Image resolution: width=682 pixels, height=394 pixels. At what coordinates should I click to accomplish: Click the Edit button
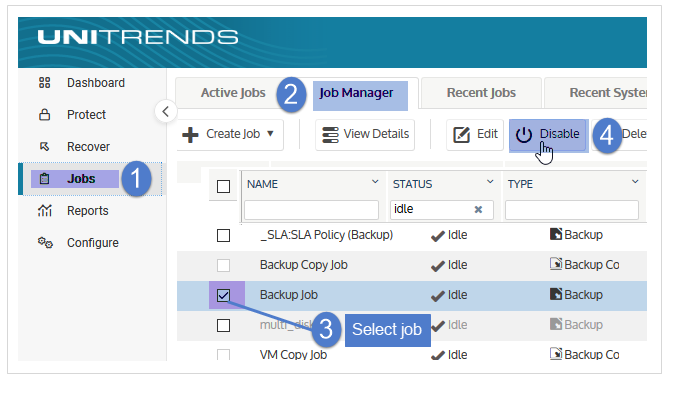(475, 135)
